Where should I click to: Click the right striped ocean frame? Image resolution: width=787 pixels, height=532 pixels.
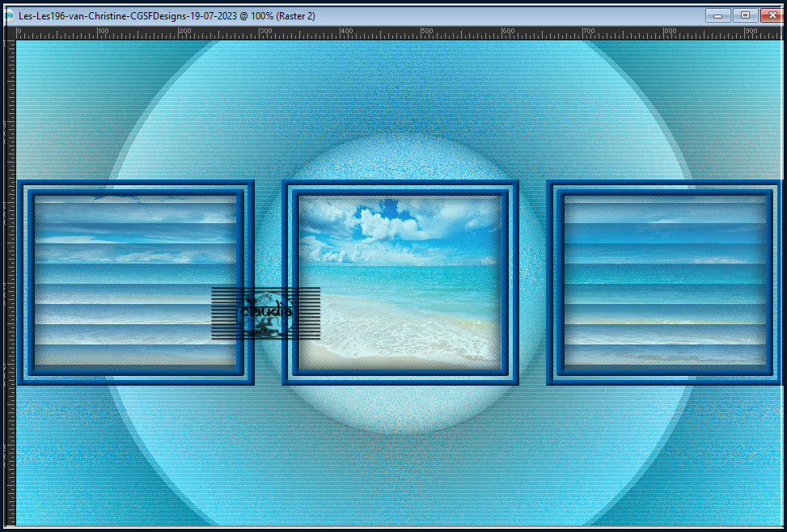coord(664,282)
